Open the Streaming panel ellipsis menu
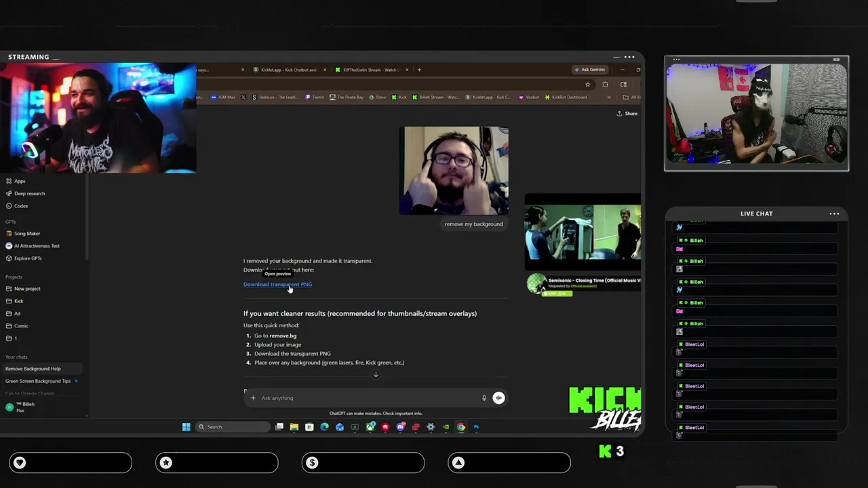The width and height of the screenshot is (868, 488). coord(629,57)
